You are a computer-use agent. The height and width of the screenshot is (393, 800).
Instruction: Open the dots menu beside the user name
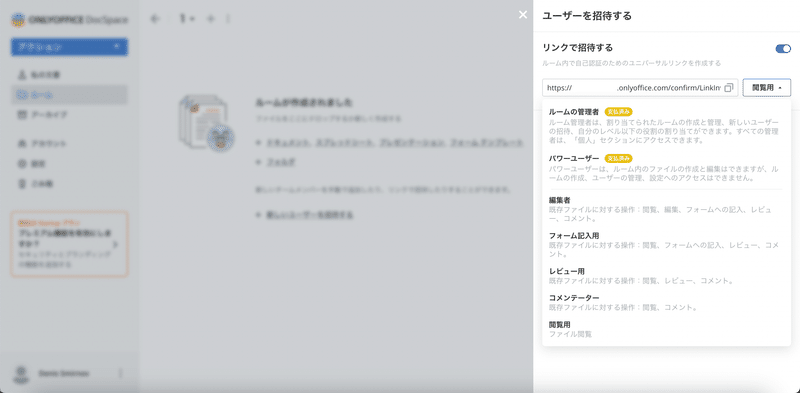(x=120, y=374)
